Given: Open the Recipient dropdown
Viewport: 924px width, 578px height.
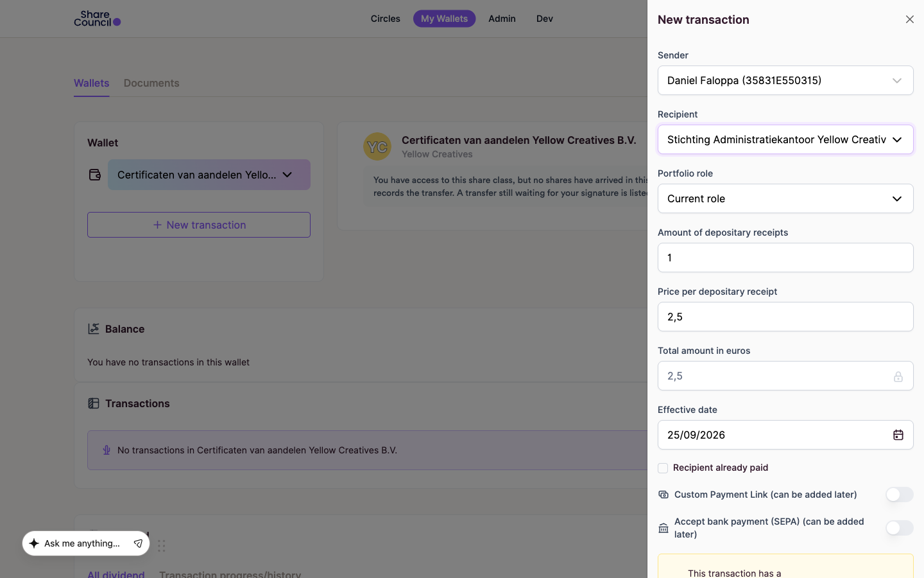Looking at the screenshot, I should (785, 139).
